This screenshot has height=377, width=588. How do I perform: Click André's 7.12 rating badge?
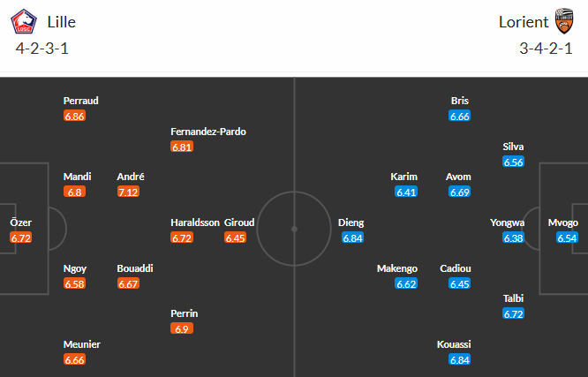tap(128, 192)
